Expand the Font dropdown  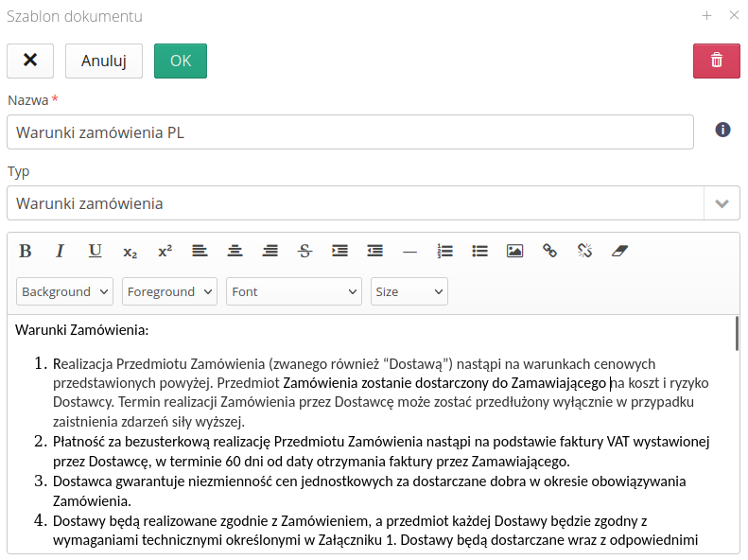[294, 291]
